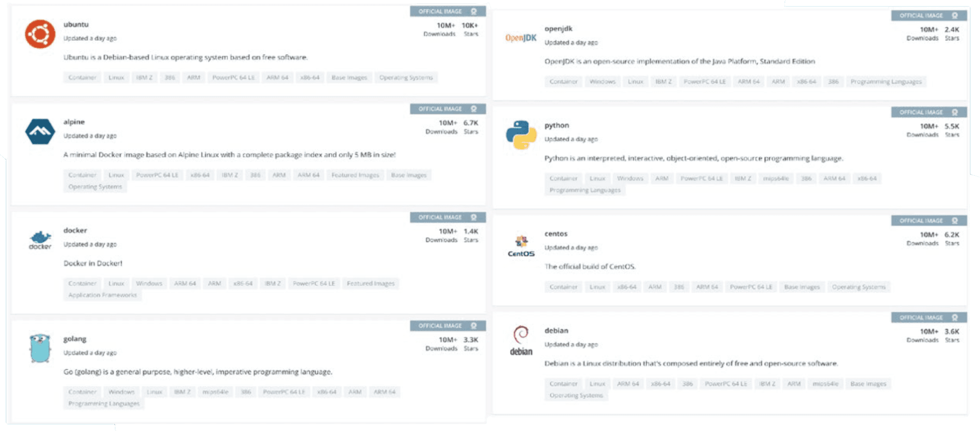Select mips64le tag on golang card

pos(215,392)
